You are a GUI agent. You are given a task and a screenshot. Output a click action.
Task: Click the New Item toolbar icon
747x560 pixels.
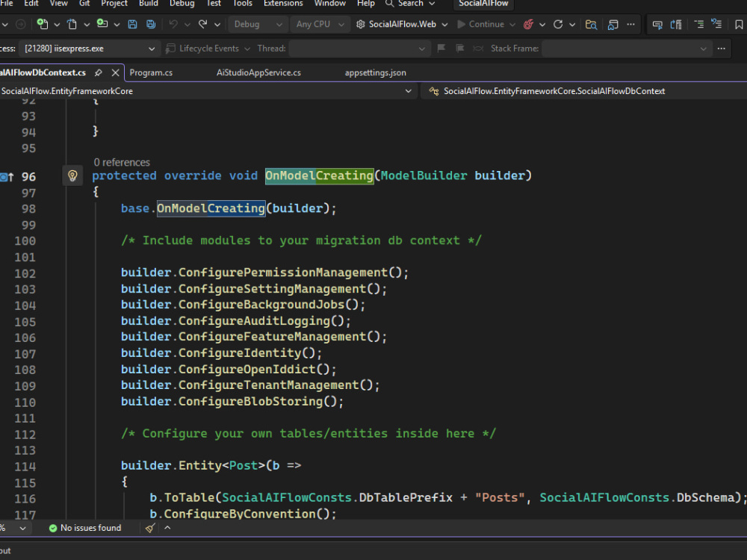(x=43, y=25)
